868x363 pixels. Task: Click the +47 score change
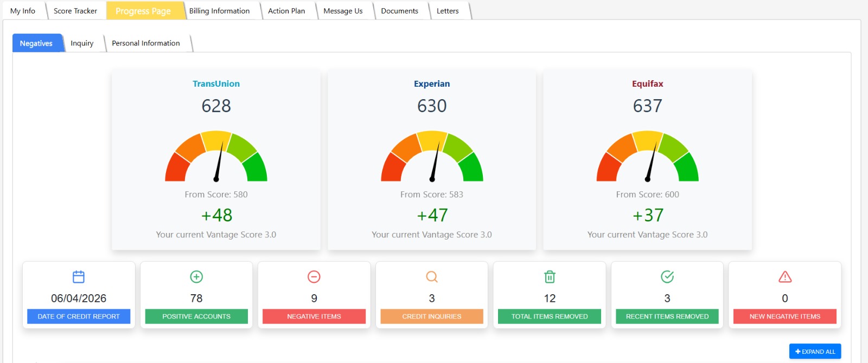[x=432, y=215]
